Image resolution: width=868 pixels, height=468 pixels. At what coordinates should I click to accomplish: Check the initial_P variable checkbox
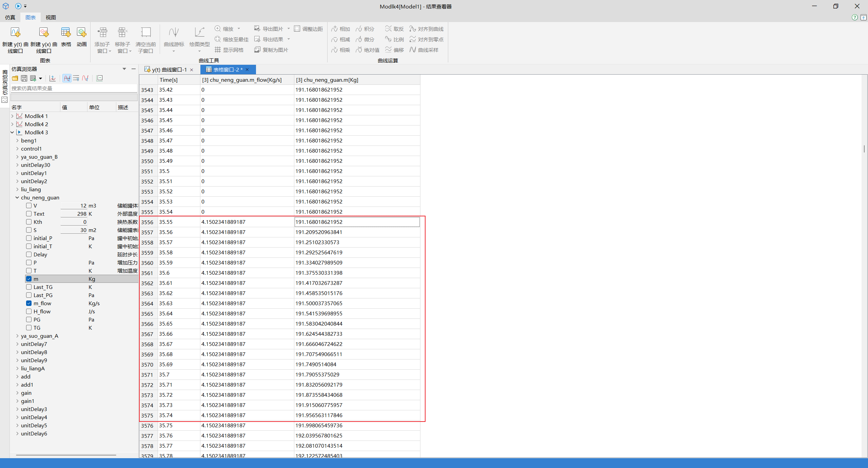(x=29, y=238)
